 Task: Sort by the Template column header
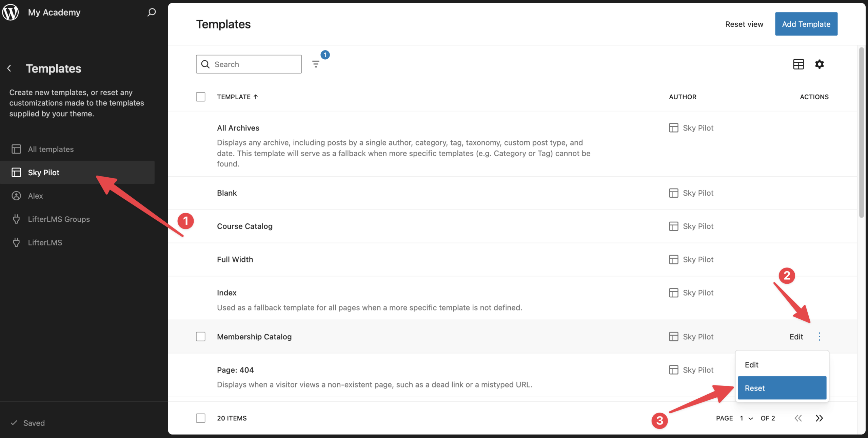point(237,97)
